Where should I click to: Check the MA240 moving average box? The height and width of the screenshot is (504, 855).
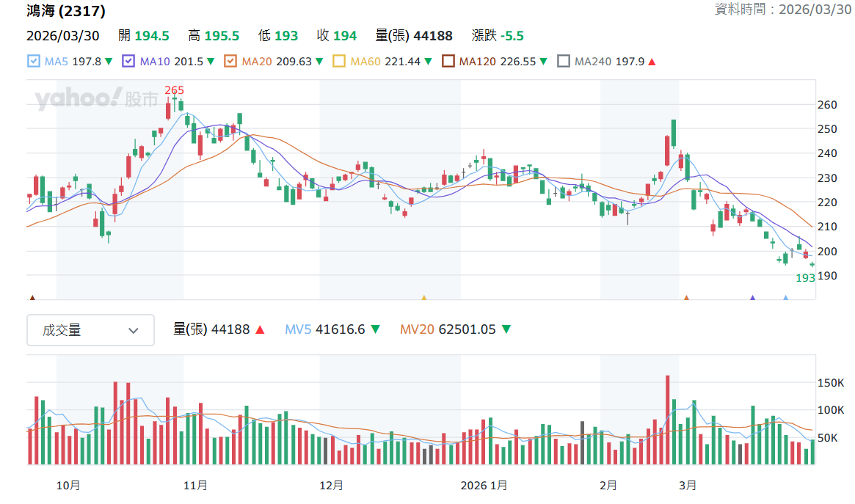tap(564, 61)
